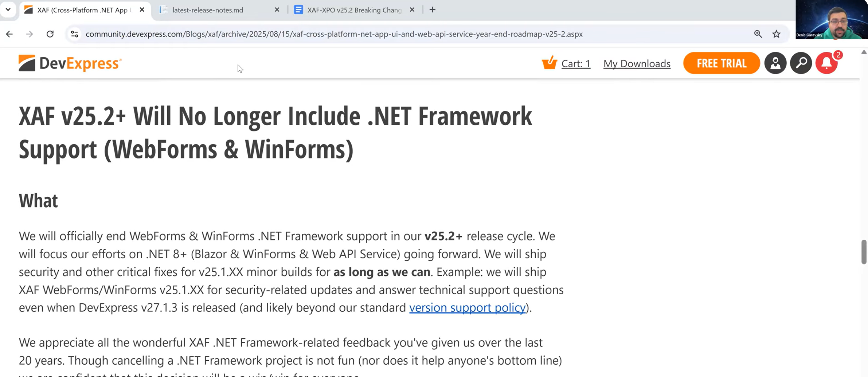
Task: Click the FREE TRIAL button
Action: click(x=721, y=63)
